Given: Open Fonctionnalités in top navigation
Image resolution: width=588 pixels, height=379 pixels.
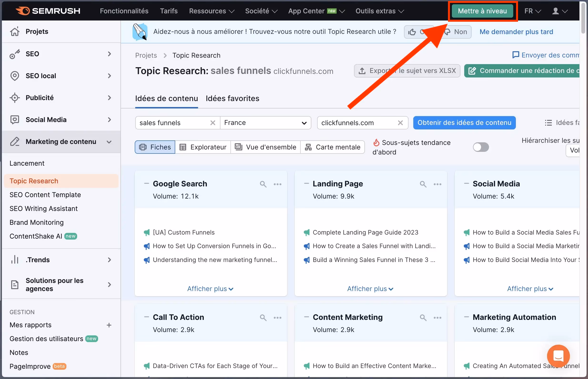Looking at the screenshot, I should [124, 11].
